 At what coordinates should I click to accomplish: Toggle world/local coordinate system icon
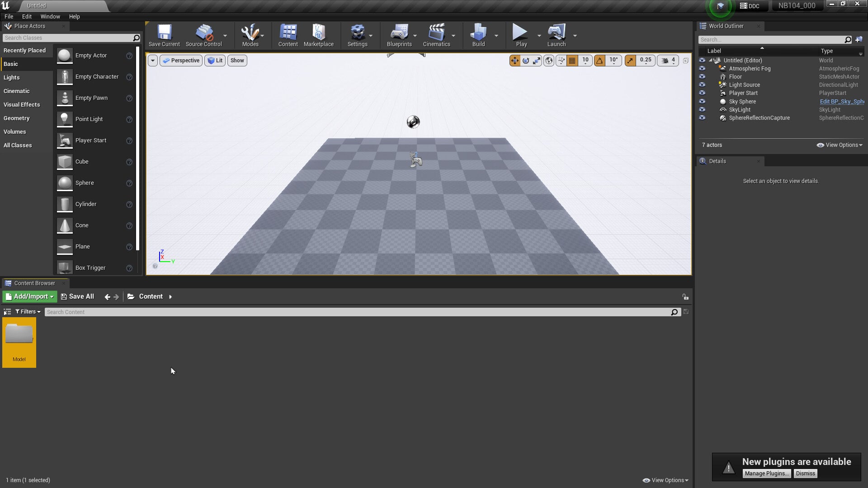click(549, 61)
